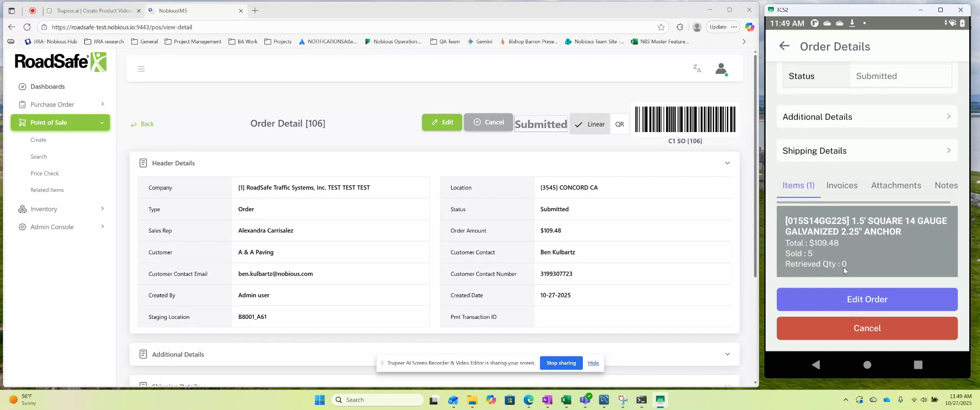This screenshot has width=980, height=410.
Task: Tap the red Cancel button in mobile app
Action: (x=867, y=328)
